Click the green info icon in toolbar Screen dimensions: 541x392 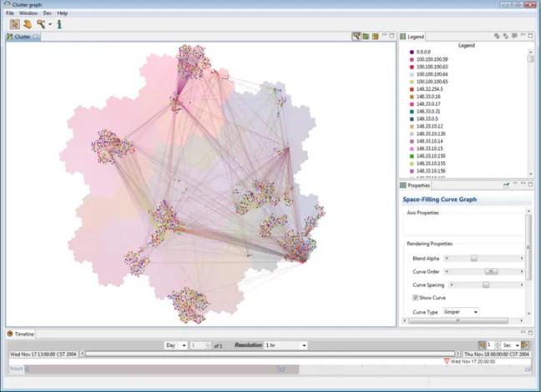pyautogui.click(x=59, y=24)
